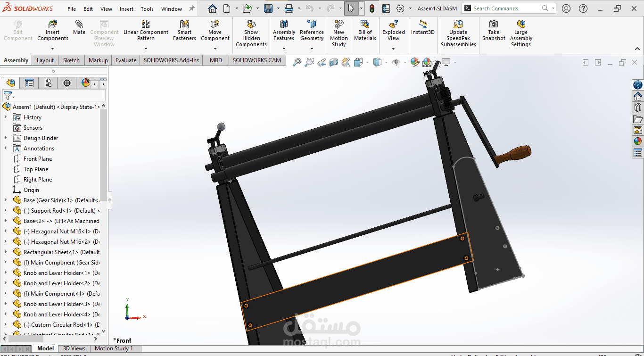Open the ConfigurationManager tab
Screen dimensions: 644x356
click(x=48, y=83)
